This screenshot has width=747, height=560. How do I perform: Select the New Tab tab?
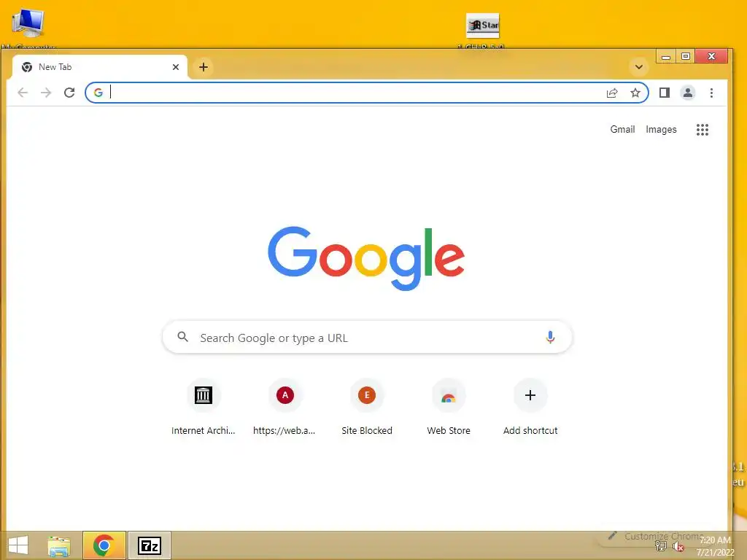99,67
